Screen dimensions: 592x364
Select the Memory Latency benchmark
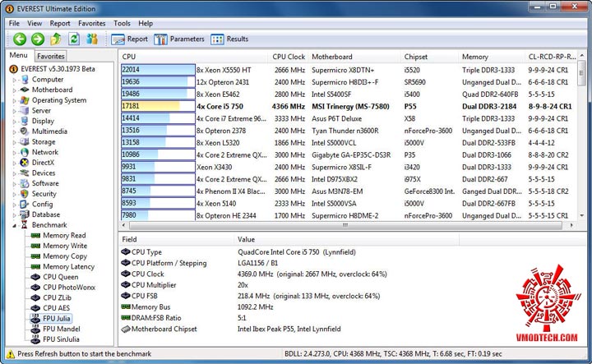pos(62,267)
